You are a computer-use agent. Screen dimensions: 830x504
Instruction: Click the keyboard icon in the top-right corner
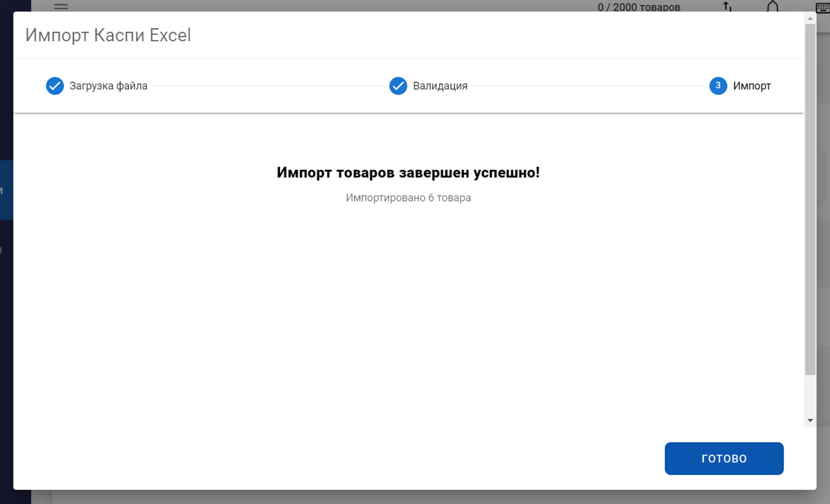click(822, 7)
